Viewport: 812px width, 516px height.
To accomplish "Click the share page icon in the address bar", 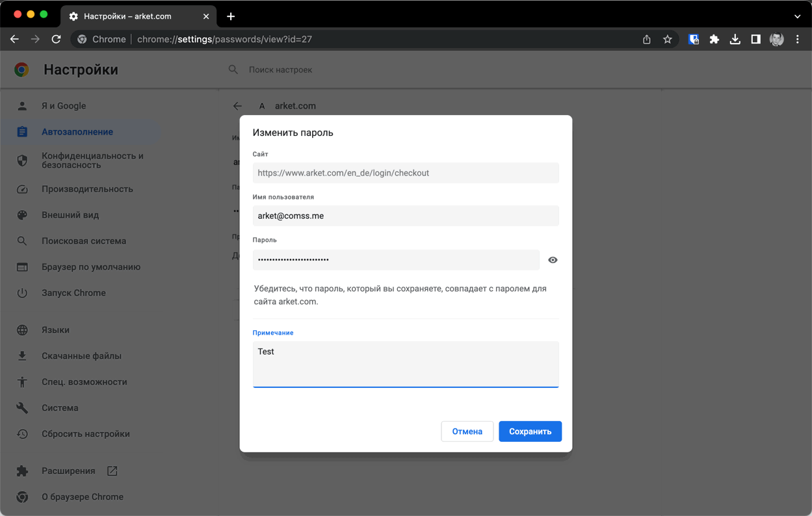I will coord(646,39).
